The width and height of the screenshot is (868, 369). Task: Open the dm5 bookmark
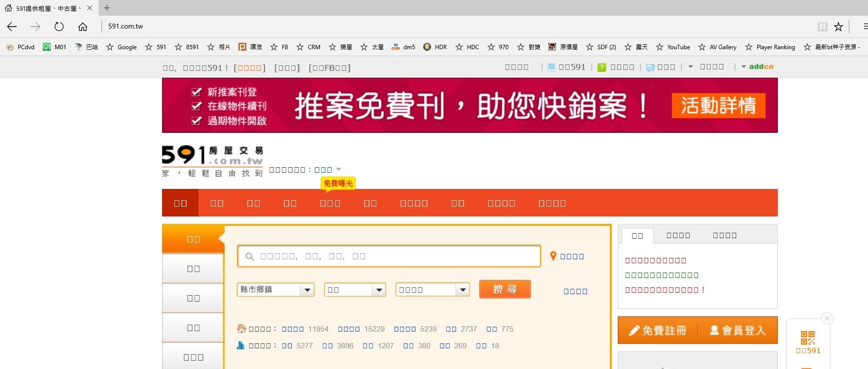(x=403, y=47)
